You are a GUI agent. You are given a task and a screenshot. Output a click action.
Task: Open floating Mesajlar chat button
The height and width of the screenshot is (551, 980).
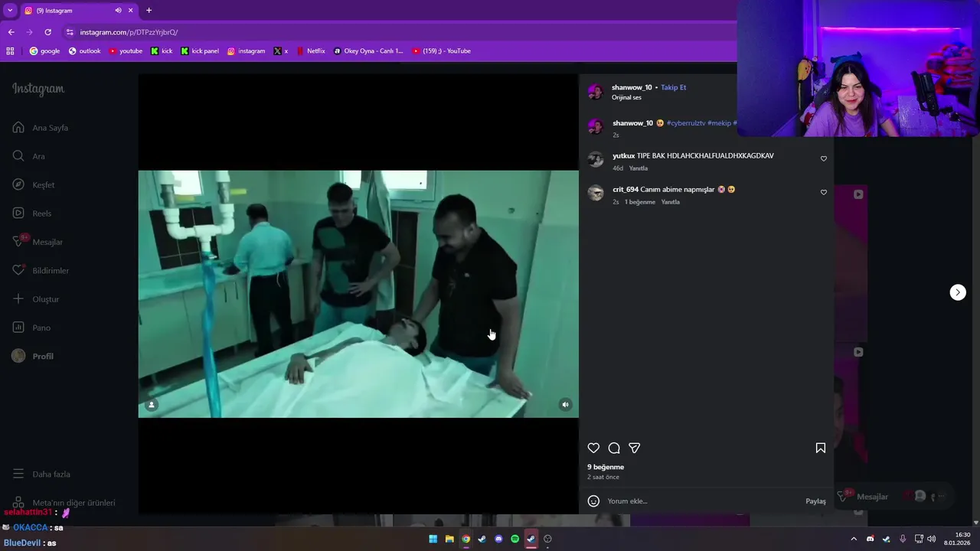[x=864, y=497]
